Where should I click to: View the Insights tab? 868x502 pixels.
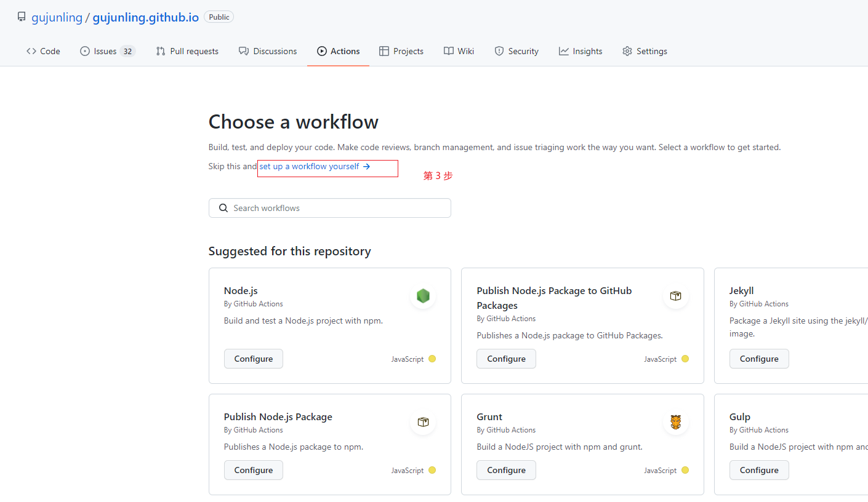[x=581, y=51]
